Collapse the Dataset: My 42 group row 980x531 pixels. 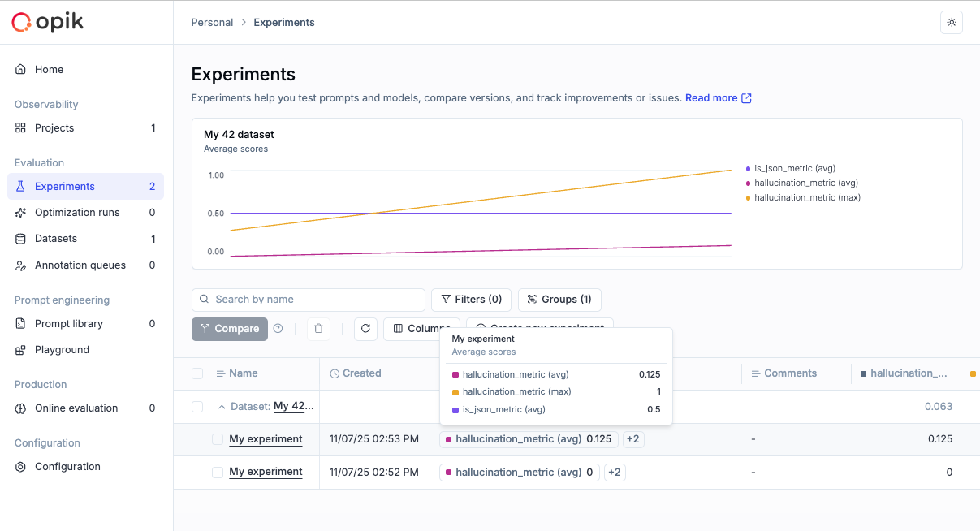[223, 406]
